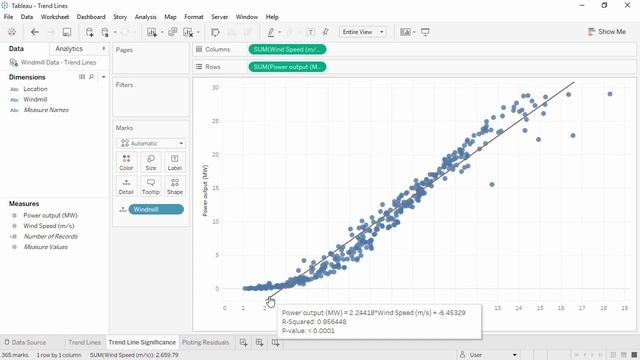Screen dimensions: 640x360
Task: Switch to the Data pane tab
Action: pos(16,49)
